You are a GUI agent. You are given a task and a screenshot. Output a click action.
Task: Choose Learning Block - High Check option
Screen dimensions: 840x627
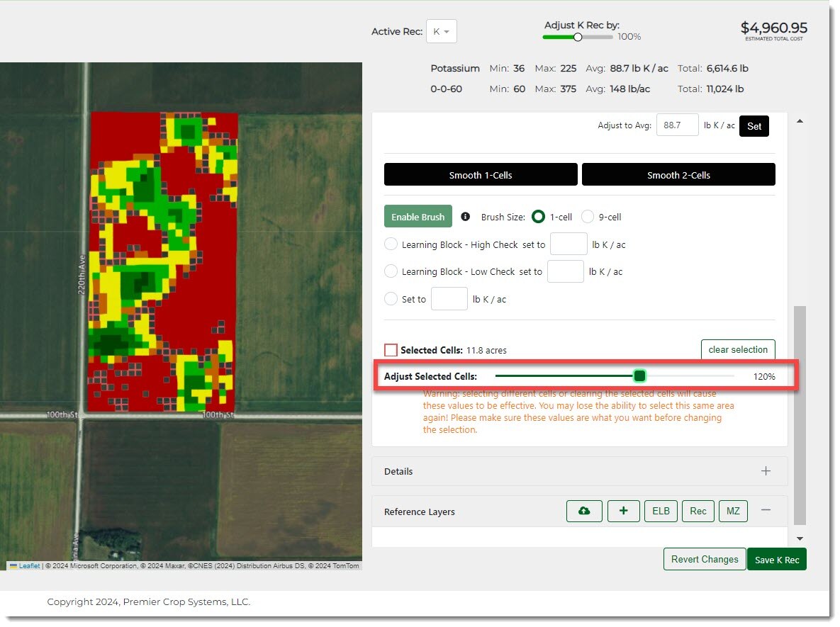pyautogui.click(x=391, y=244)
